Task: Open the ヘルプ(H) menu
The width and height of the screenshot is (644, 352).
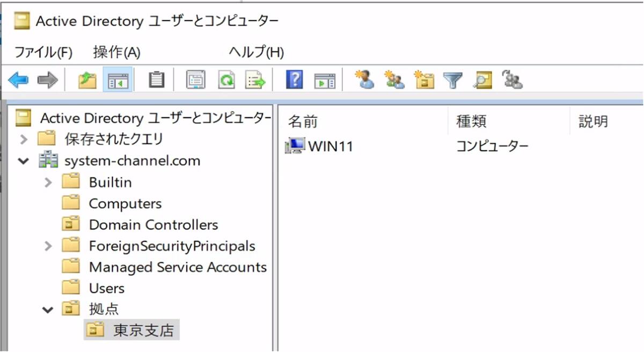Action: (x=256, y=52)
